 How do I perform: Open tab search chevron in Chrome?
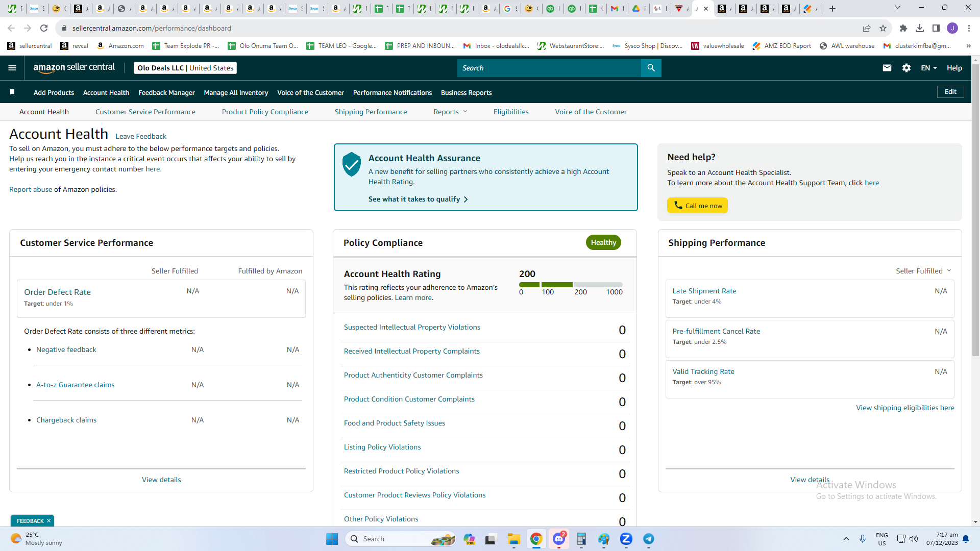(898, 8)
